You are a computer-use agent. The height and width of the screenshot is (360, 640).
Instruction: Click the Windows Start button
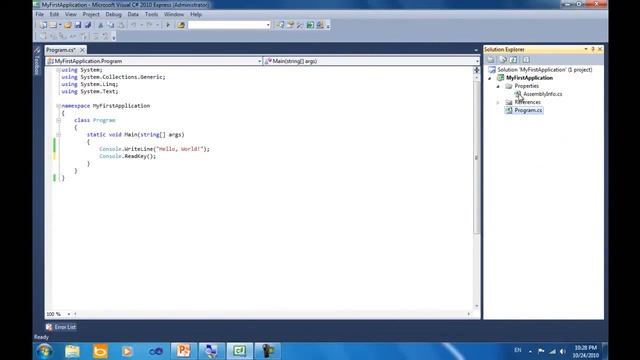coord(44,351)
